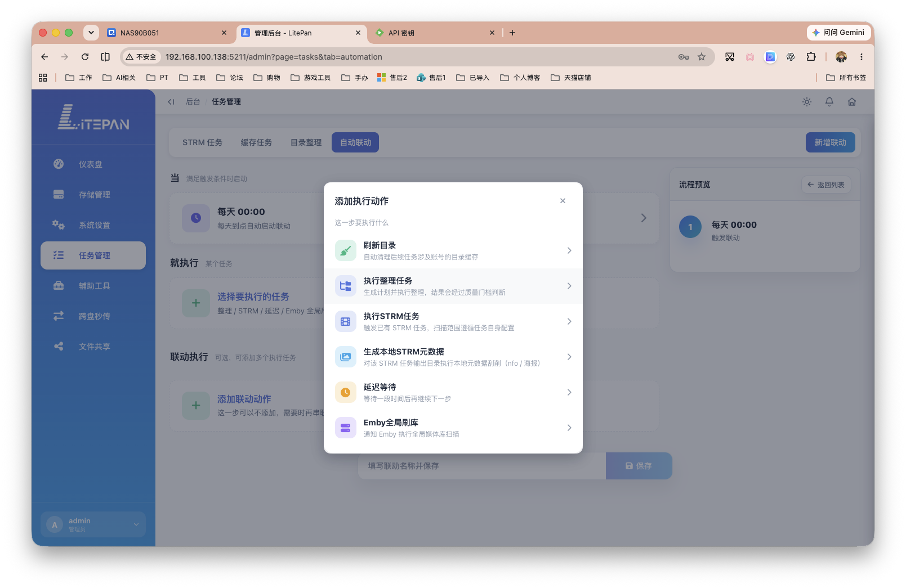Click the 延迟等待 orange clock icon
The width and height of the screenshot is (906, 588).
[x=346, y=392]
